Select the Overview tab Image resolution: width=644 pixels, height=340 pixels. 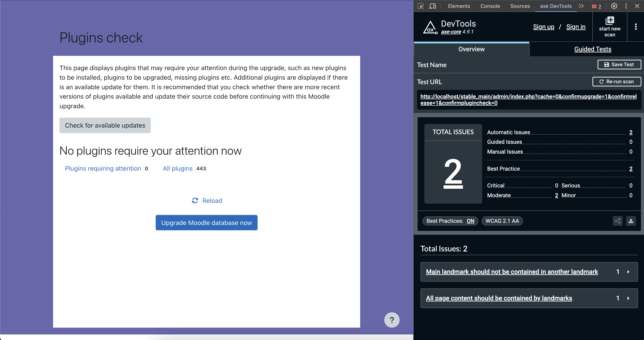471,49
